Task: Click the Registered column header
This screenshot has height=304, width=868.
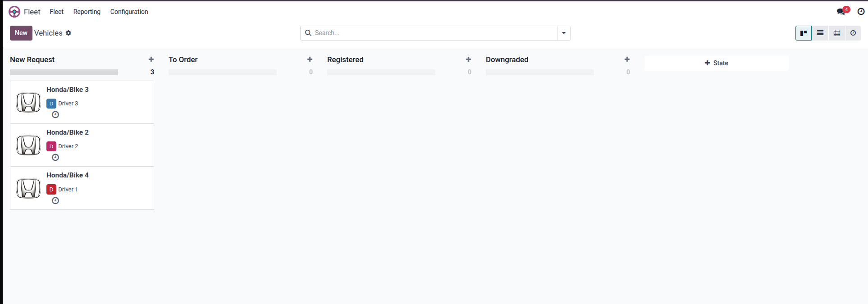Action: (x=345, y=59)
